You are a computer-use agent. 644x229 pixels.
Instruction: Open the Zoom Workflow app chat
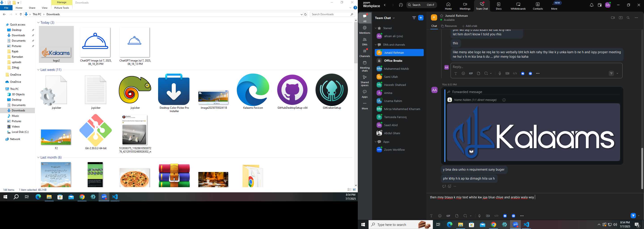tap(399, 150)
